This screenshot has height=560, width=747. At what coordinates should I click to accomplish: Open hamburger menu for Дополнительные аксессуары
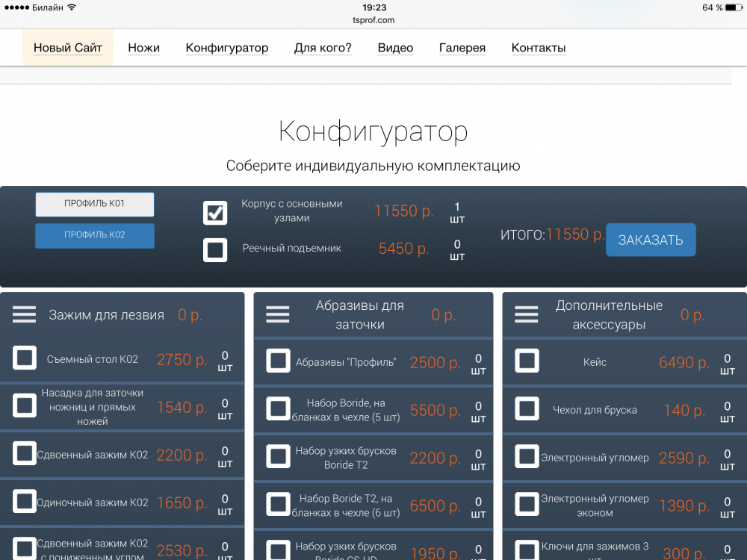click(526, 315)
